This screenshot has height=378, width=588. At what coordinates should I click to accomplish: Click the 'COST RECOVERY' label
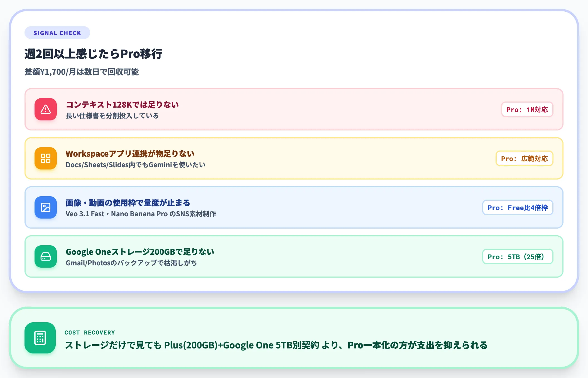coord(90,333)
